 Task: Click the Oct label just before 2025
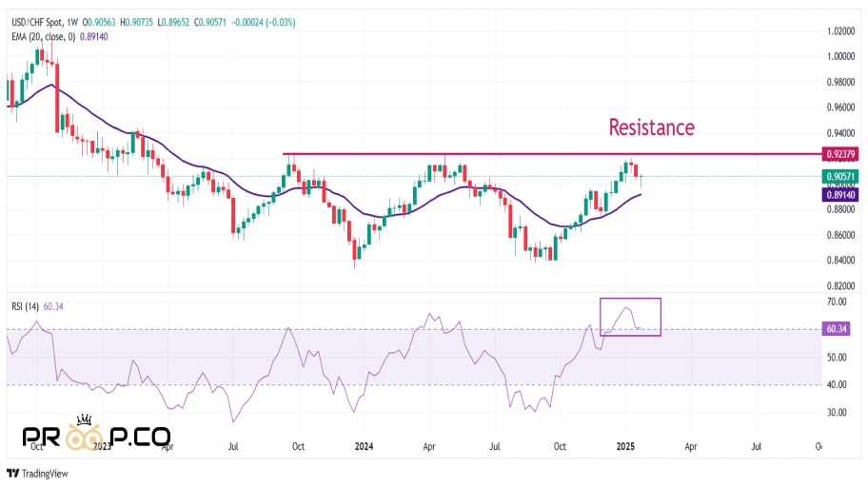[x=560, y=446]
